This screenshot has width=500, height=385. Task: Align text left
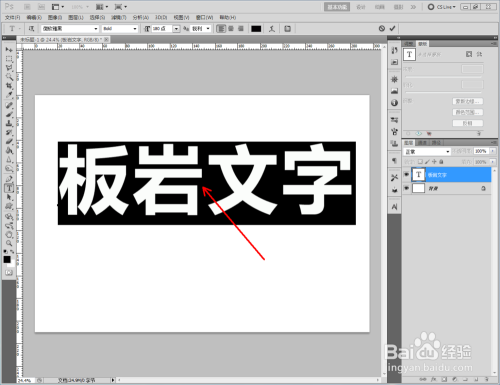pyautogui.click(x=221, y=29)
